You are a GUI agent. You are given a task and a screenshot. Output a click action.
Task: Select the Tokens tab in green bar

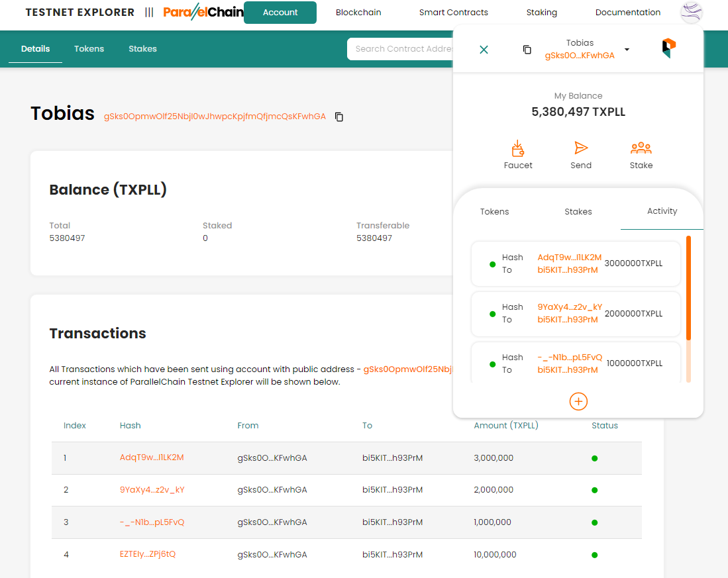tap(89, 49)
